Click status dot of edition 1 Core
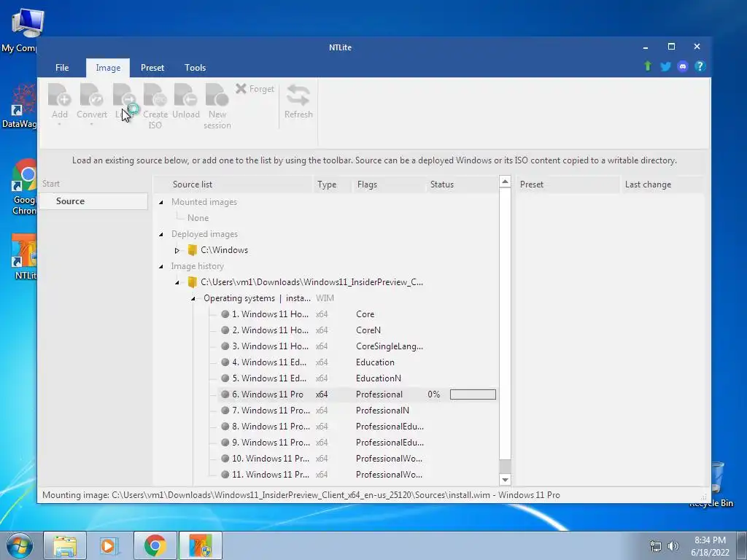This screenshot has height=560, width=747. click(225, 314)
